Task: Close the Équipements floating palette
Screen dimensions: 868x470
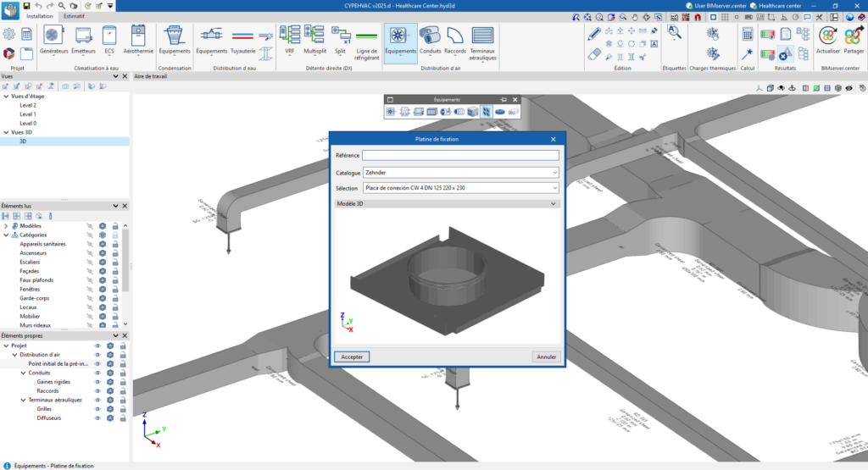Action: coord(515,100)
